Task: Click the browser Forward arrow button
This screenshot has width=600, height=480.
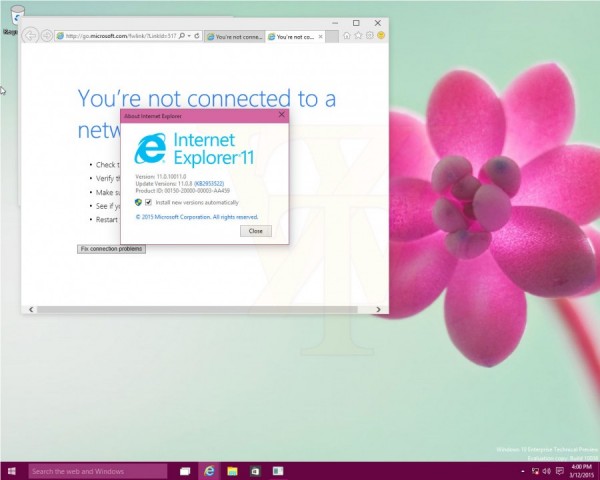Action: [x=46, y=36]
